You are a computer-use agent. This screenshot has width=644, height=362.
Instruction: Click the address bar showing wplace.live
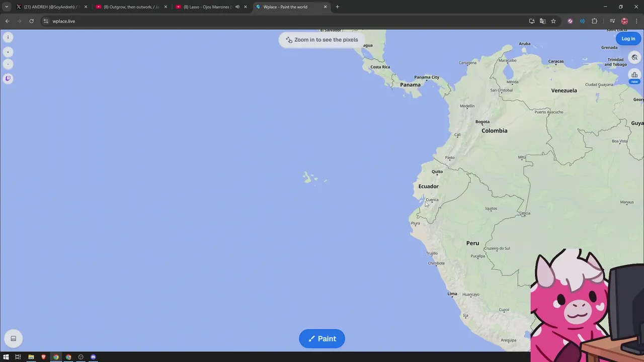(x=282, y=21)
